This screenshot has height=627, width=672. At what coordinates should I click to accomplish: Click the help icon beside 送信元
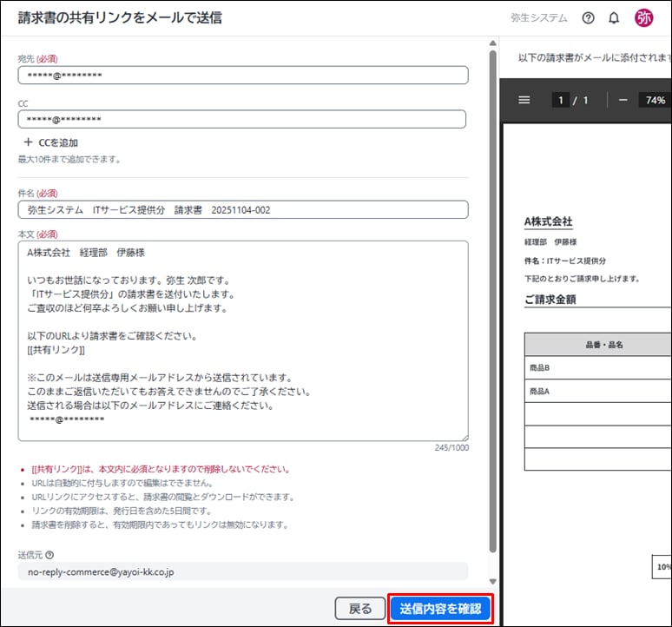pos(49,555)
